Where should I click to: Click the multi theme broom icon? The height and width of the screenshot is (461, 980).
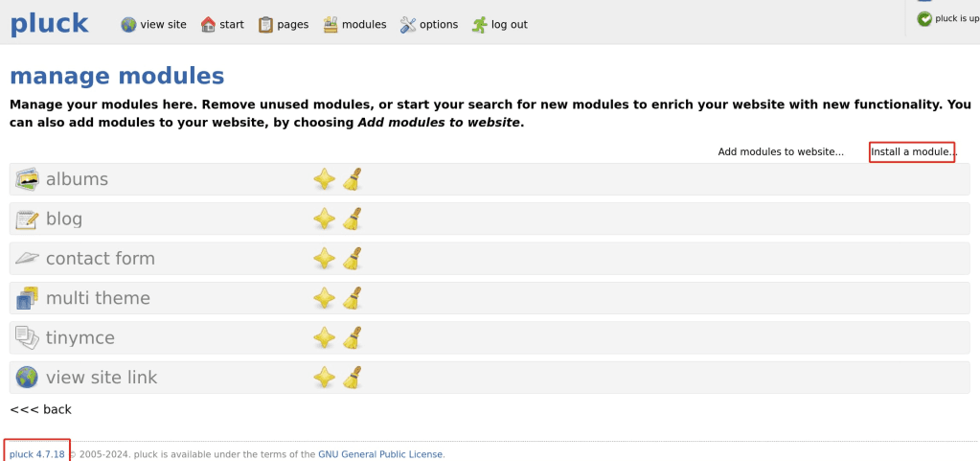(x=352, y=298)
